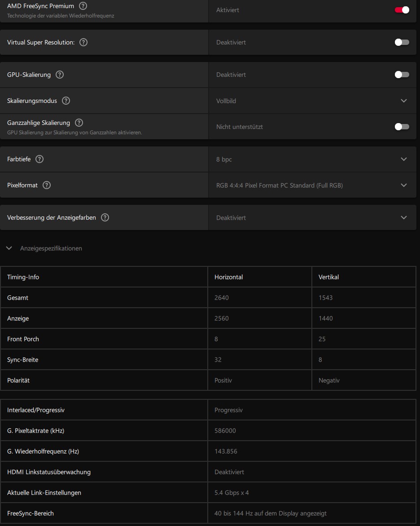Collapse the Anzeigespezifikationen section
This screenshot has height=526, width=420.
point(9,248)
